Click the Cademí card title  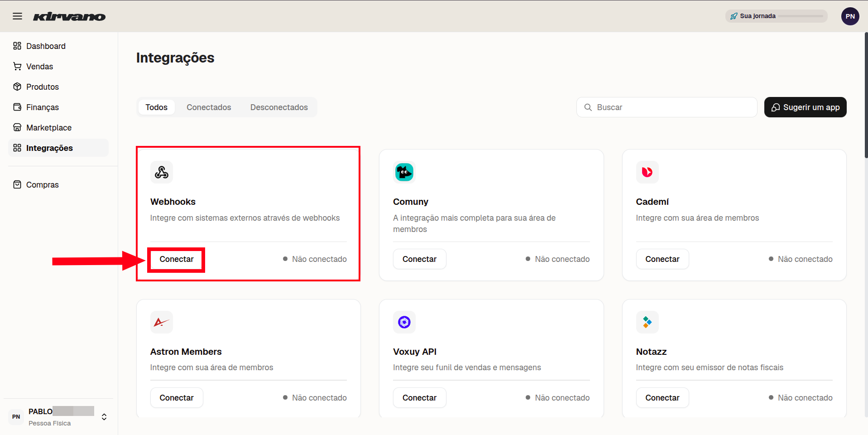652,202
